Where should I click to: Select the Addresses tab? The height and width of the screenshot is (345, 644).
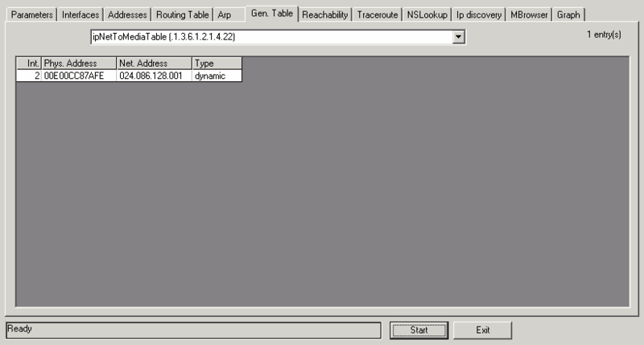(x=127, y=14)
